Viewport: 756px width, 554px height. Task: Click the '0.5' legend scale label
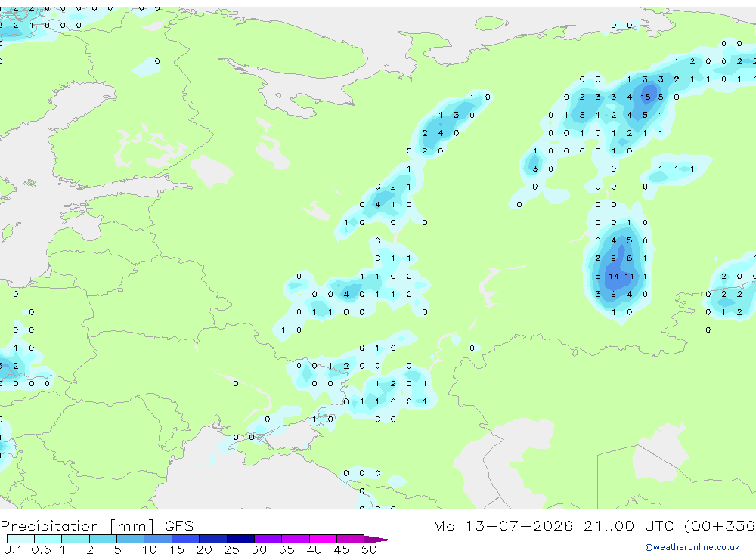coord(41,549)
